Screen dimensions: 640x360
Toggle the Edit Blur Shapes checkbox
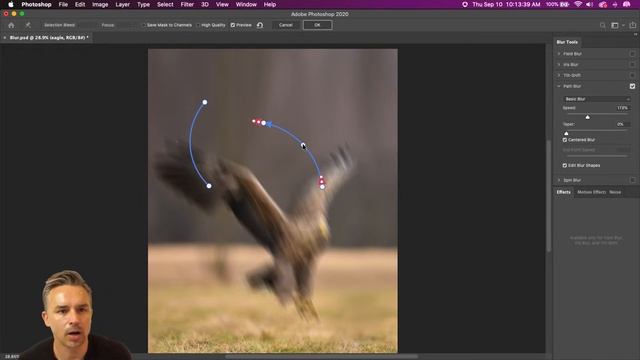tap(565, 166)
